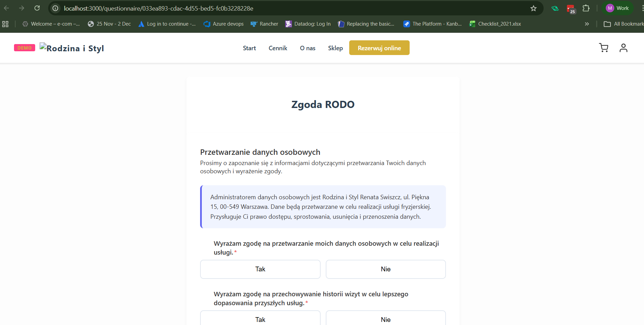Navigate to the O nas page

click(308, 48)
